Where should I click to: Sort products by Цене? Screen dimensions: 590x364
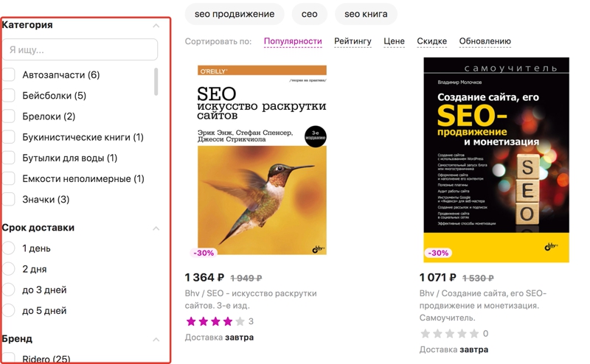(x=394, y=41)
